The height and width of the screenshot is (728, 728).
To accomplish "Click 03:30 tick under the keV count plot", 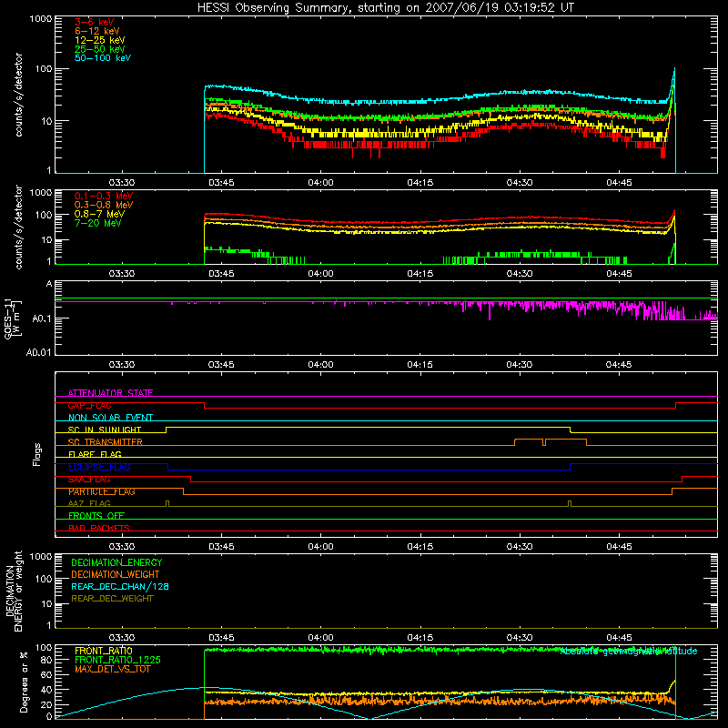I will [122, 183].
